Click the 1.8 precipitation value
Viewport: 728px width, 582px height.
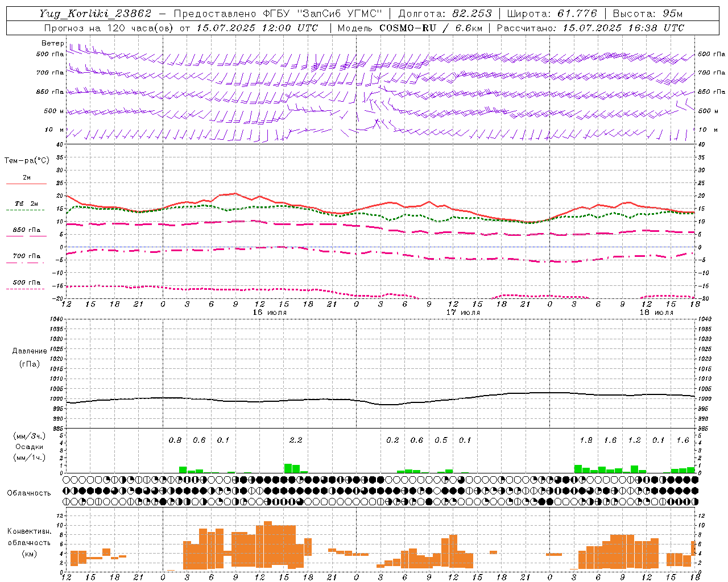586,440
